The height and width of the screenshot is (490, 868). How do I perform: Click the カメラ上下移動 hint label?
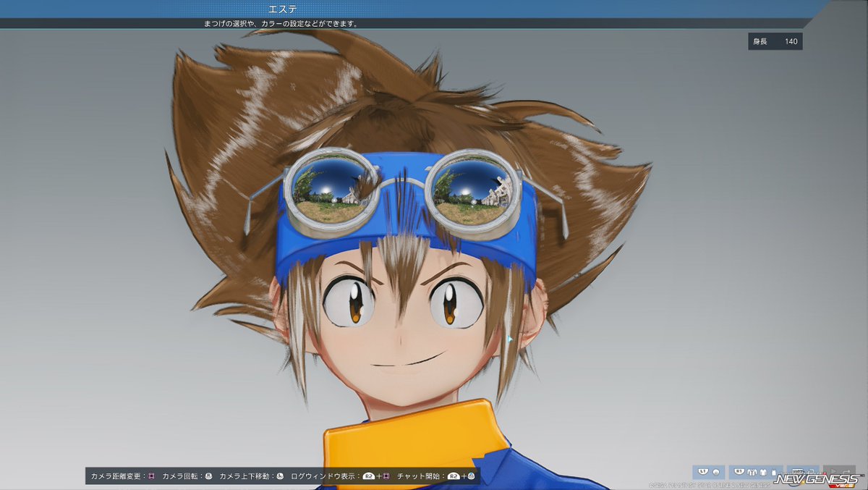244,476
